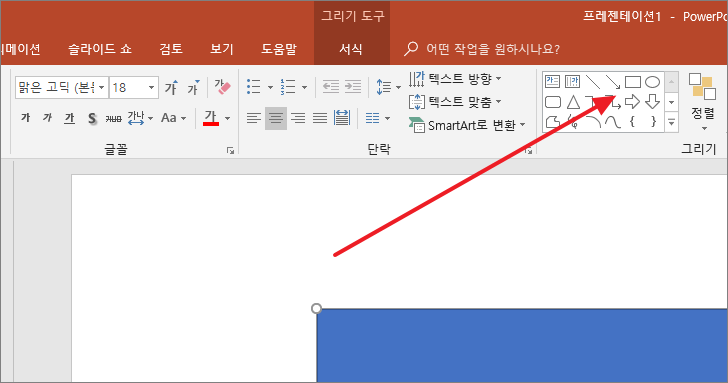Increase font size with larger 가 icon
Image resolution: width=728 pixels, height=383 pixels.
click(171, 87)
